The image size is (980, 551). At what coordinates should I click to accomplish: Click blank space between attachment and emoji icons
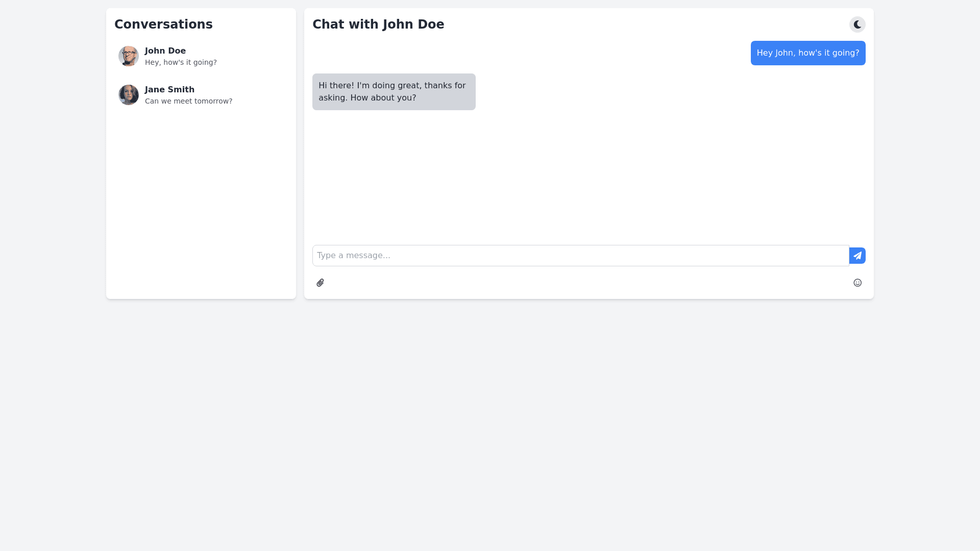(587, 283)
